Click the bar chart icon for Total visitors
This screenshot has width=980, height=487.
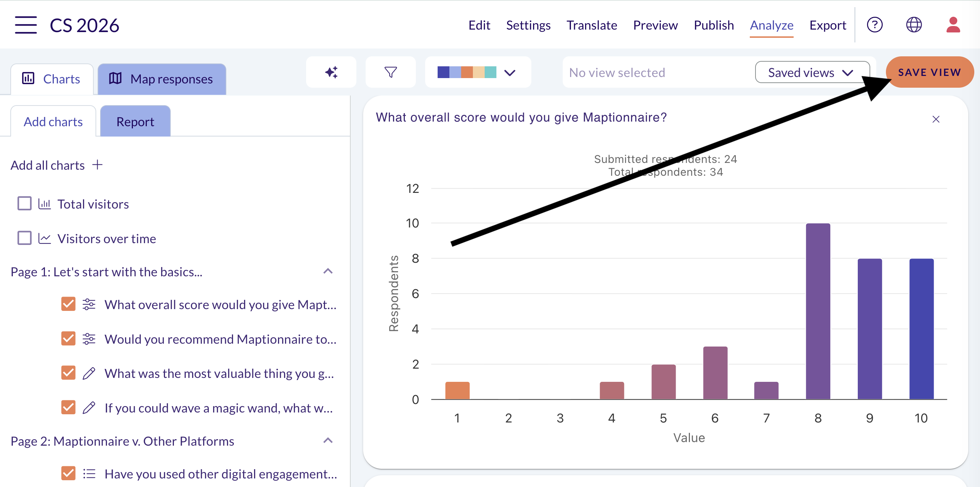click(x=45, y=204)
